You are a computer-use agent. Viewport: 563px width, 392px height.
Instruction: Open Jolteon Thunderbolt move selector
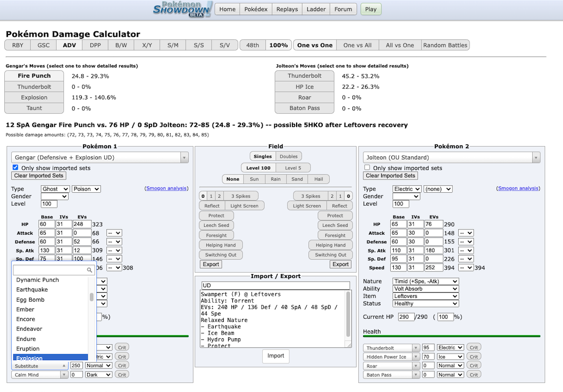[391, 348]
